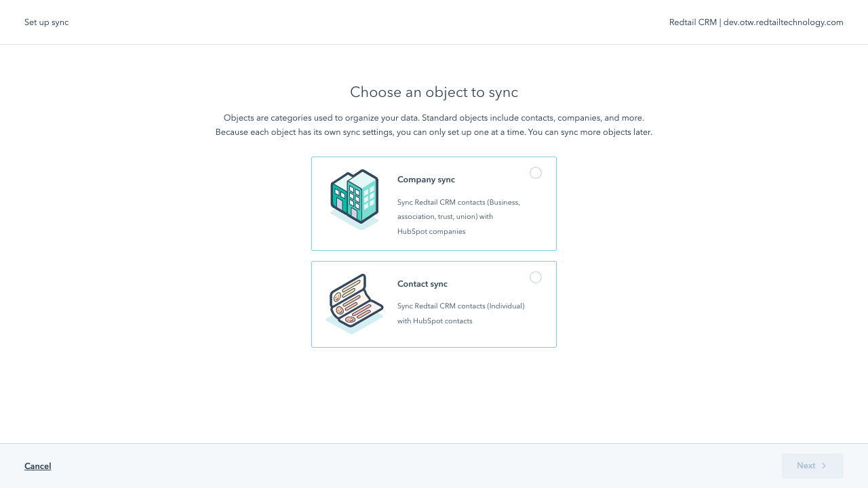Image resolution: width=868 pixels, height=488 pixels.
Task: Click the "Standard objects include contacts" sentence
Action: click(529, 118)
